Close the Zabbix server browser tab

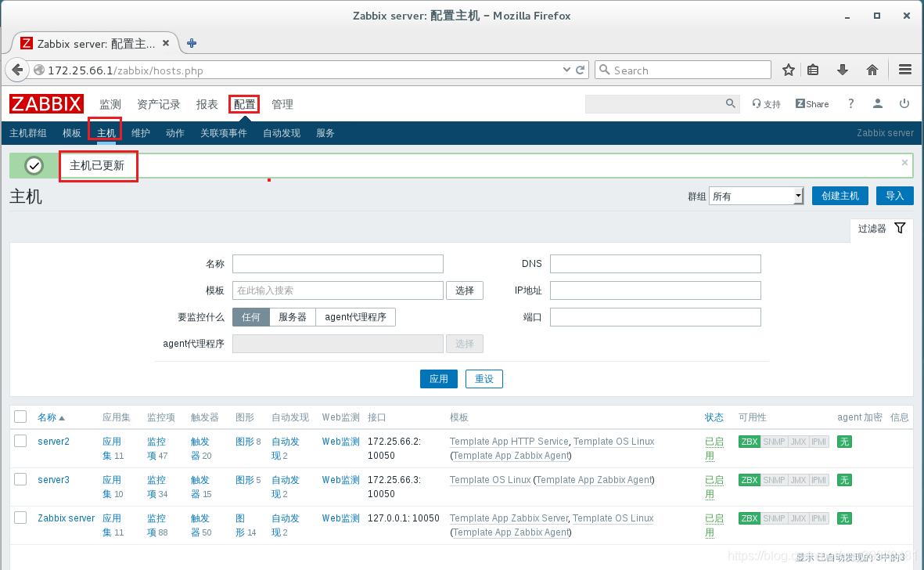pyautogui.click(x=166, y=43)
